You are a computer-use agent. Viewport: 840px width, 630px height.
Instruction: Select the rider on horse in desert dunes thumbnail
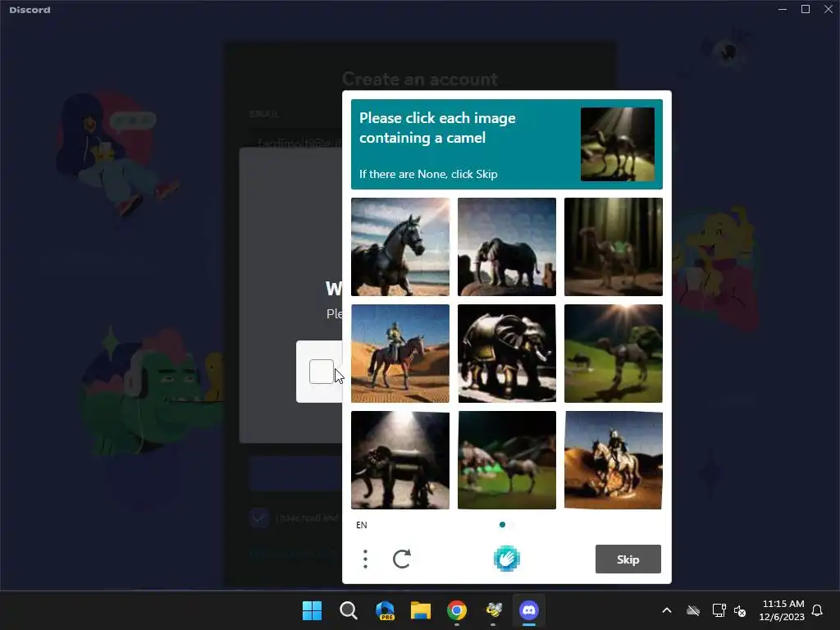[400, 354]
